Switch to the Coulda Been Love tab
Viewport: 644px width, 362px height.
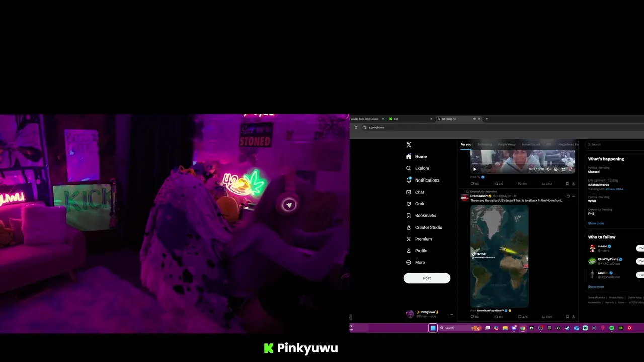pos(367,119)
